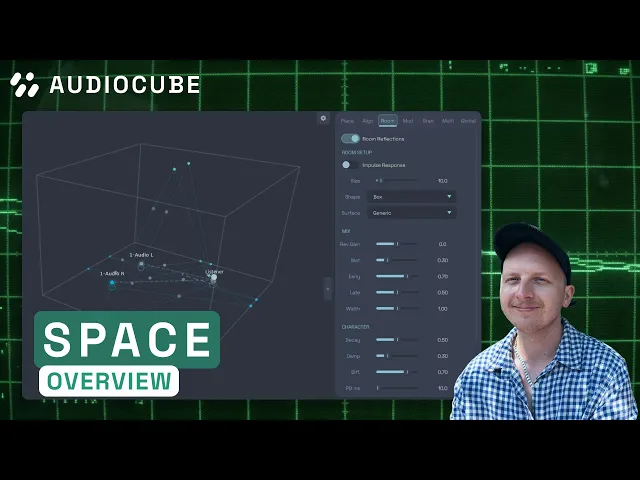Click the OVERVIEW label badge

pyautogui.click(x=109, y=381)
